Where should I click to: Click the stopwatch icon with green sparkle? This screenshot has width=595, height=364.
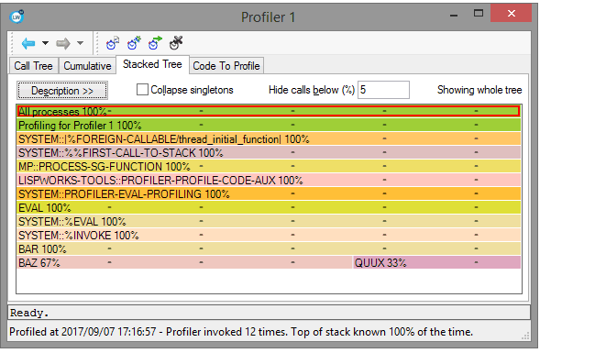click(x=134, y=43)
